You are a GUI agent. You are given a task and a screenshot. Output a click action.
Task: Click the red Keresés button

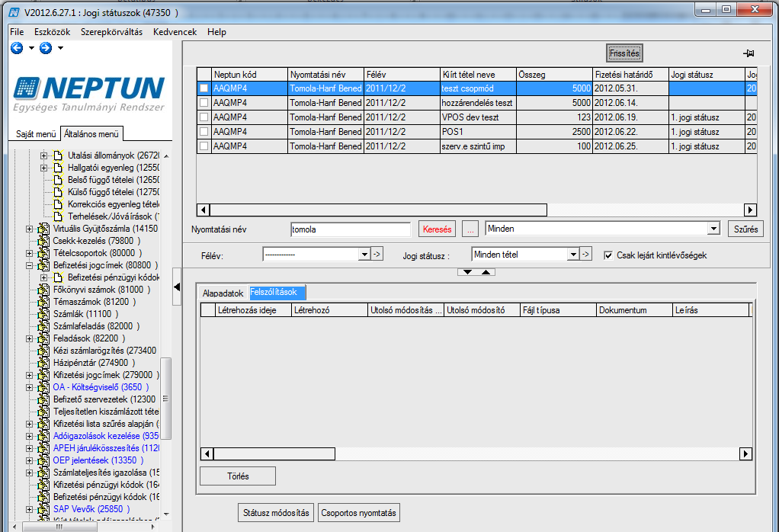438,229
